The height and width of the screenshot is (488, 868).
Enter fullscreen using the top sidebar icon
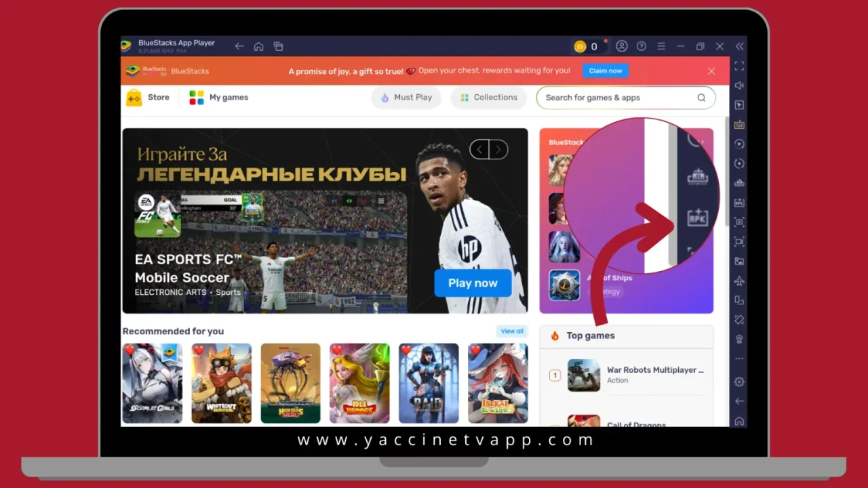(x=739, y=66)
